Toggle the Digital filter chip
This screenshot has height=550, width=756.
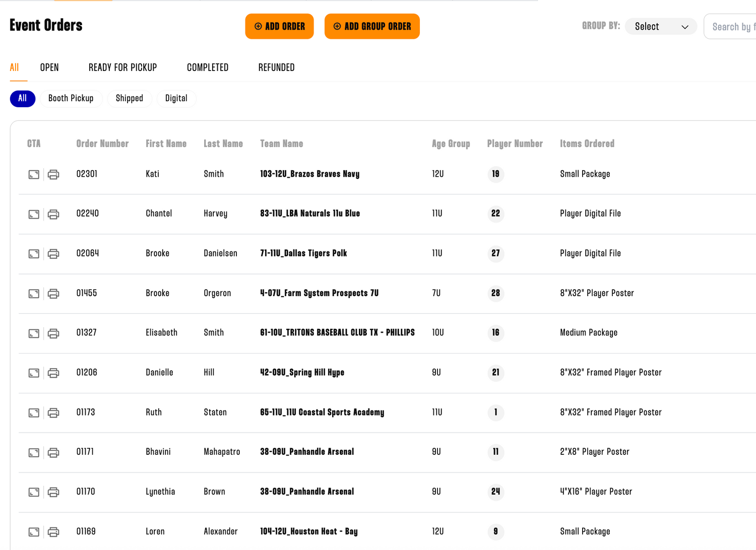(176, 99)
